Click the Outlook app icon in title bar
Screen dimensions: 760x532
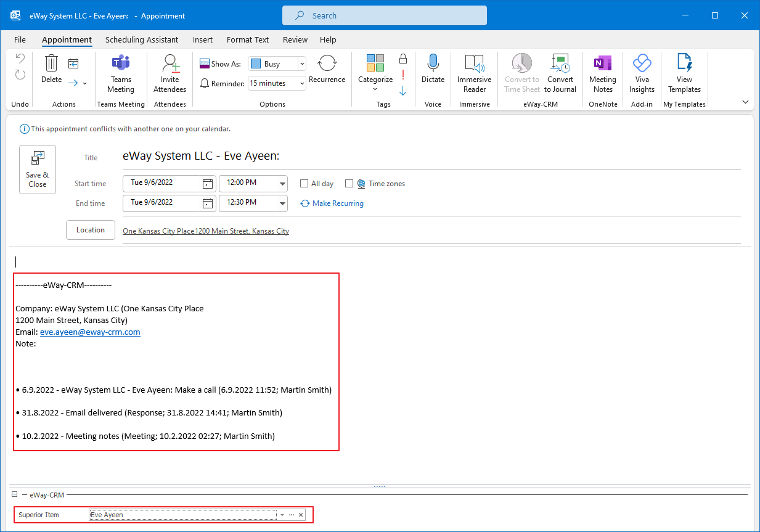tap(16, 15)
